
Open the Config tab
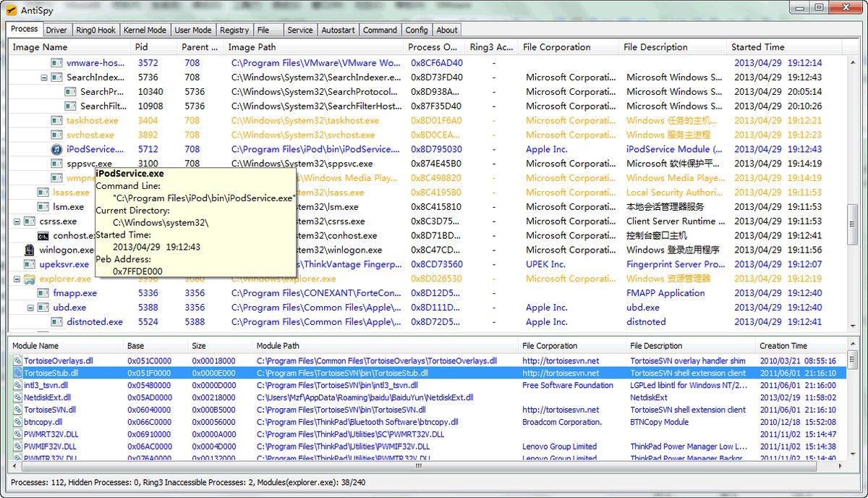(416, 30)
